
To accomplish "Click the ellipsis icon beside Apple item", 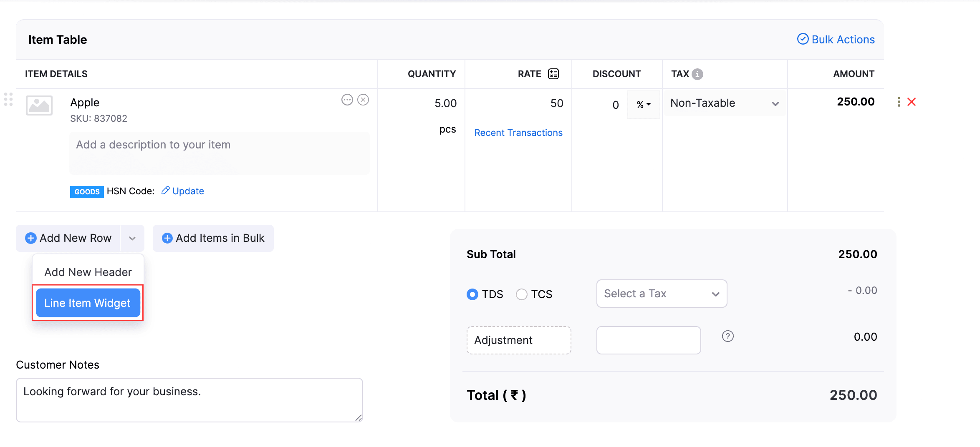I will coord(347,100).
